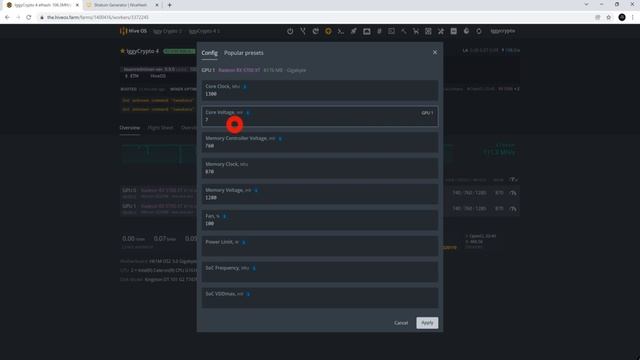Click the Memory Voltage input field
Image resolution: width=640 pixels, height=360 pixels.
pos(320,194)
